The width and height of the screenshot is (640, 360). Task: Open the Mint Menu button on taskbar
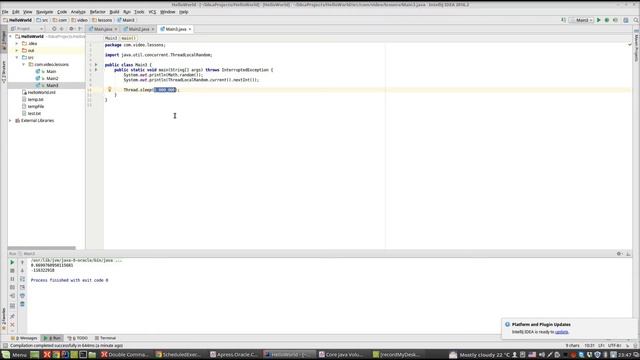tap(14, 355)
